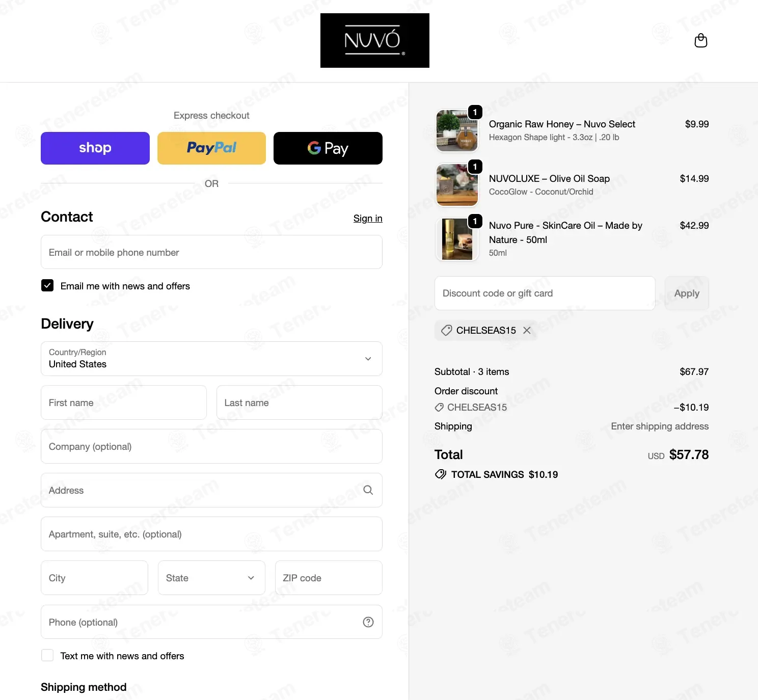Expand the State dropdown

(x=211, y=578)
